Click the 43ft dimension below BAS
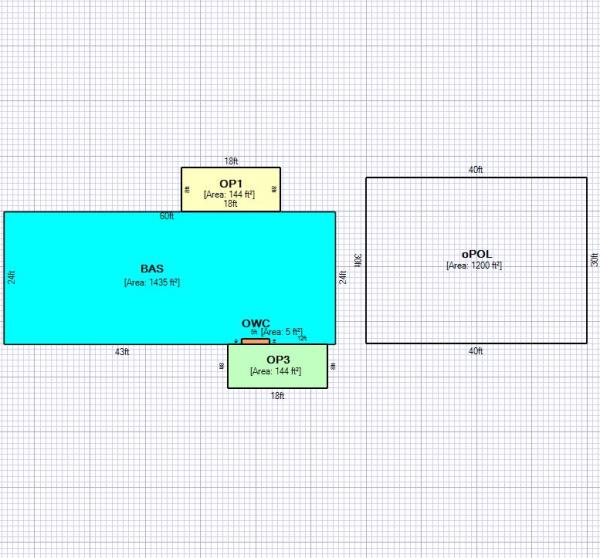600x558 pixels. 122,351
